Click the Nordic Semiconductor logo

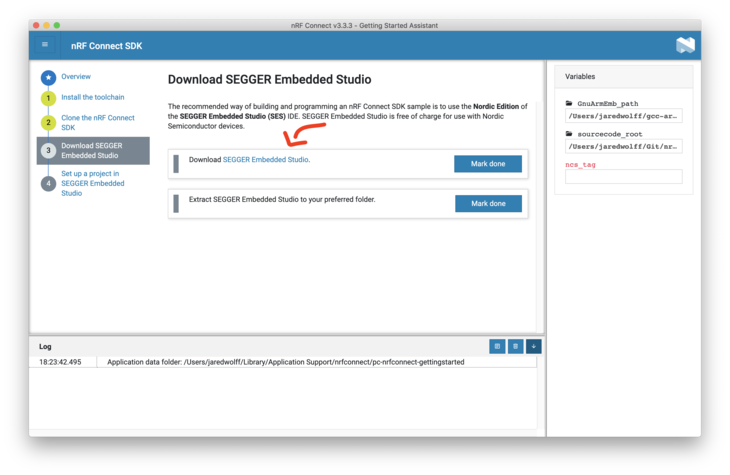[685, 45]
